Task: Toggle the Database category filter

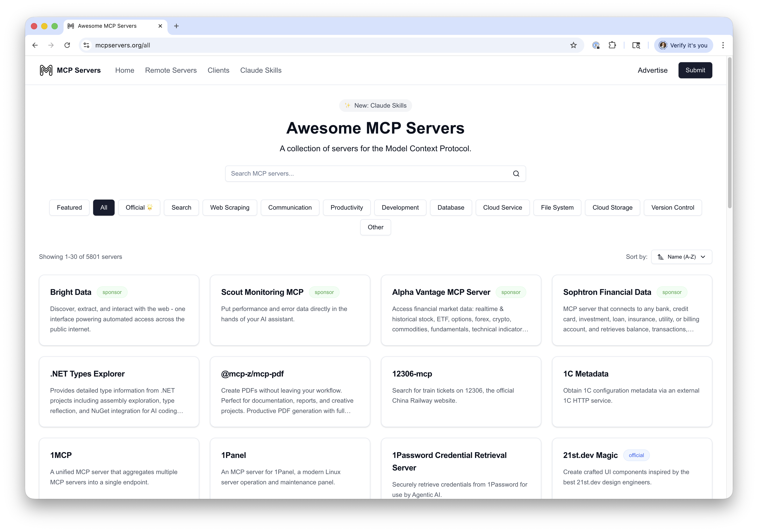Action: tap(451, 208)
